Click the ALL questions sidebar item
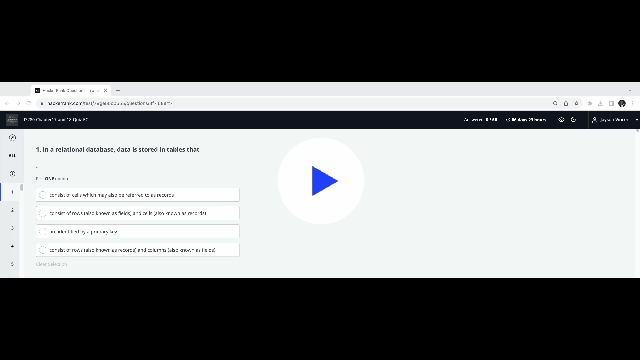 [12, 156]
